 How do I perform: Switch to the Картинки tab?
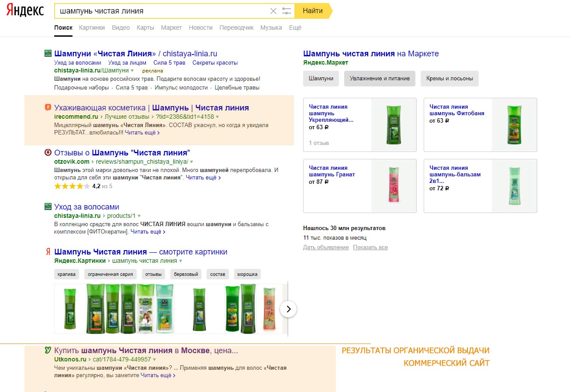(x=92, y=28)
